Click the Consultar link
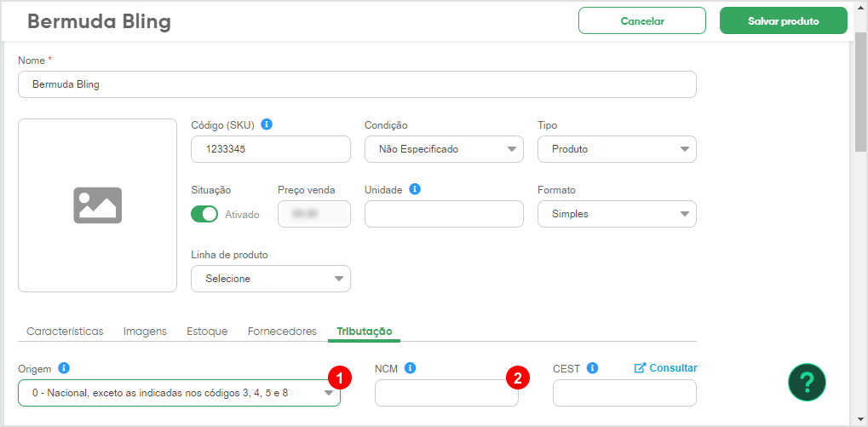Screen dimensions: 868x427 coord(666,367)
